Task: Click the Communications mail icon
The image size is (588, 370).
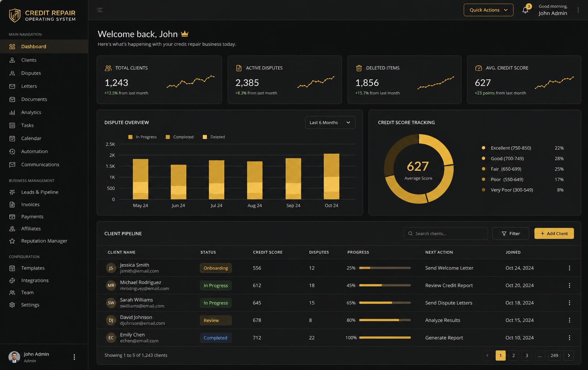Action: 12,164
